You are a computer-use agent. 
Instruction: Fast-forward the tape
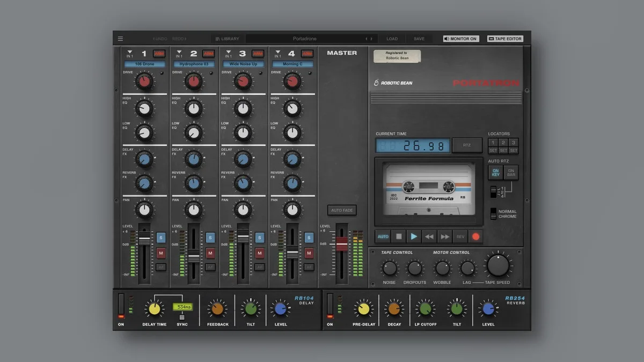tap(445, 236)
